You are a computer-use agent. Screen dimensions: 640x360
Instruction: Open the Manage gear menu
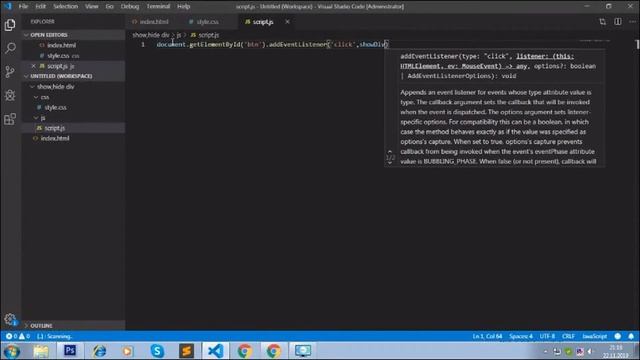pos(10,319)
